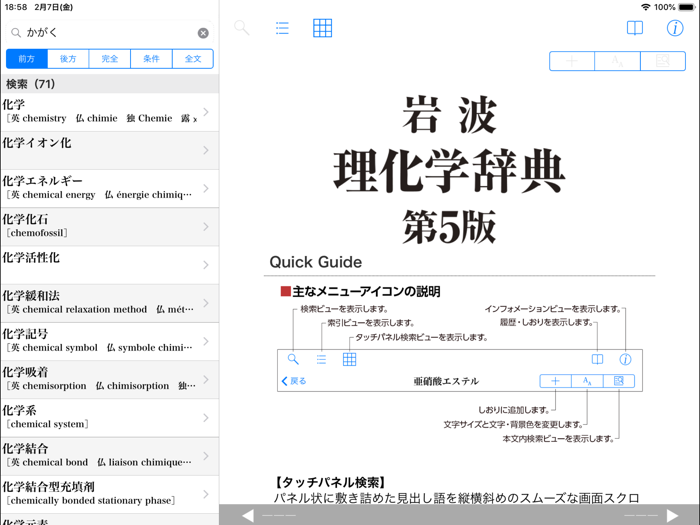Viewport: 700px width, 525px height.
Task: Click the Wi-Fi indicator in status bar
Action: point(645,7)
